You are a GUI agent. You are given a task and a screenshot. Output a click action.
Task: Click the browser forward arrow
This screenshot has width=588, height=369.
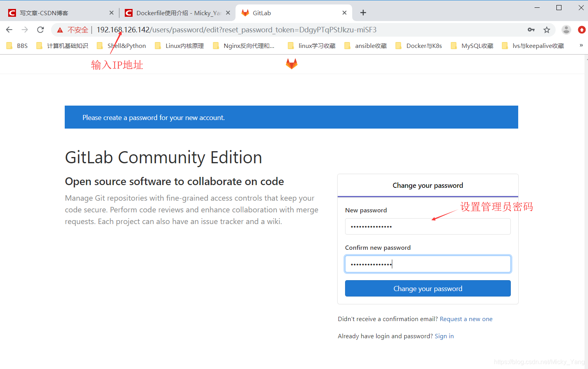tap(25, 30)
